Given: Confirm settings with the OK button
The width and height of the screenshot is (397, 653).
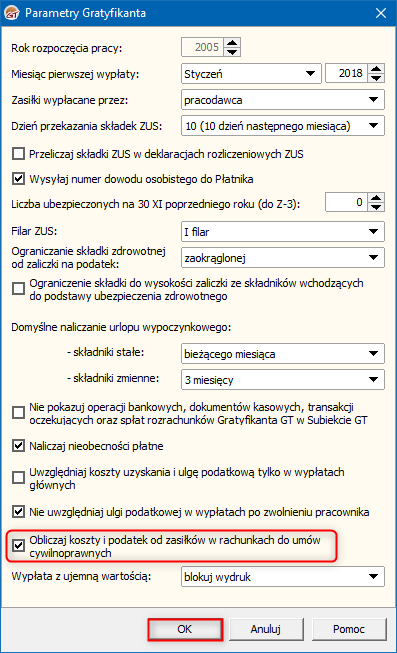Looking at the screenshot, I should coord(185,629).
